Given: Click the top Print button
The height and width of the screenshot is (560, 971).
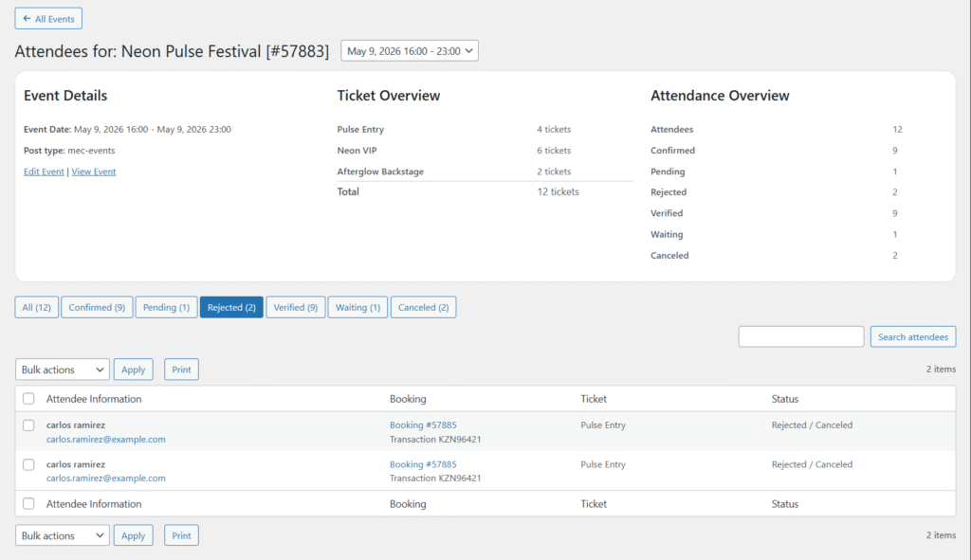Looking at the screenshot, I should 181,370.
